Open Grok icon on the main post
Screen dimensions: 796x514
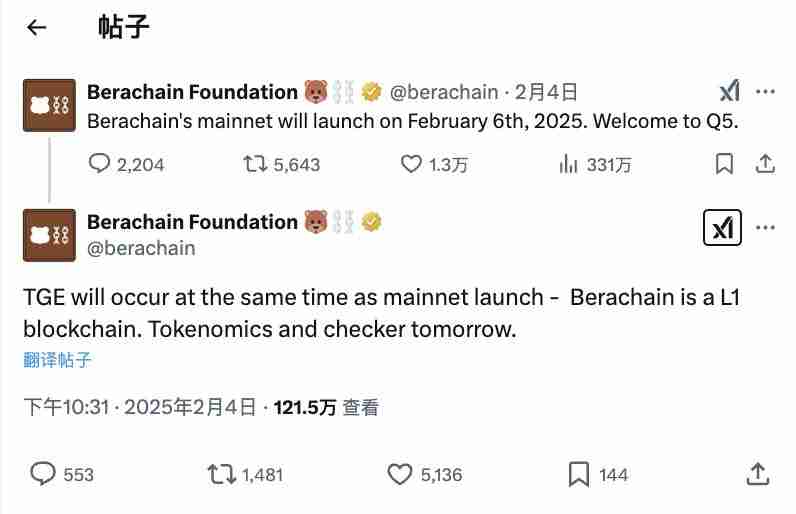723,229
